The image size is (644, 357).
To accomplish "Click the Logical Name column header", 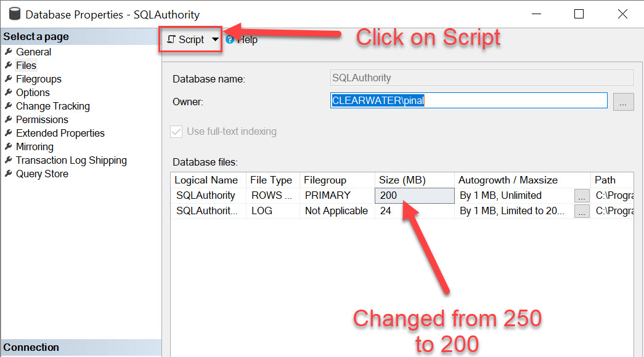I will [x=208, y=180].
